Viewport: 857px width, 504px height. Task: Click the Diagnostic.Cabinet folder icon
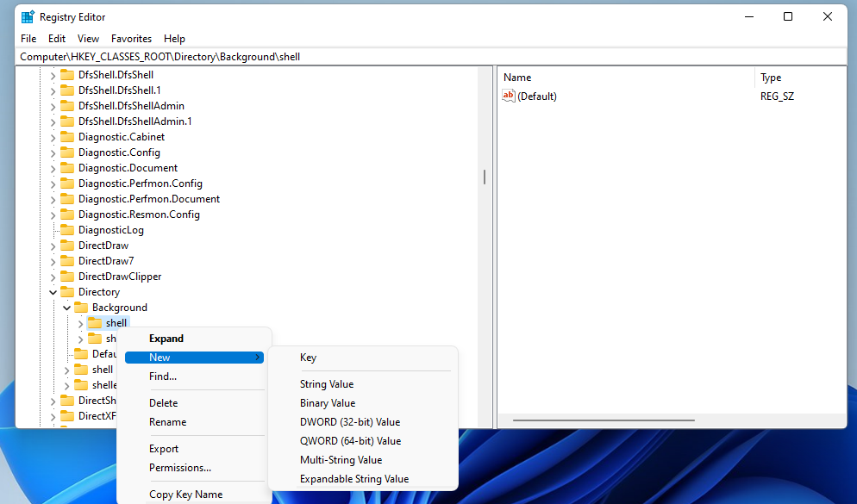67,136
